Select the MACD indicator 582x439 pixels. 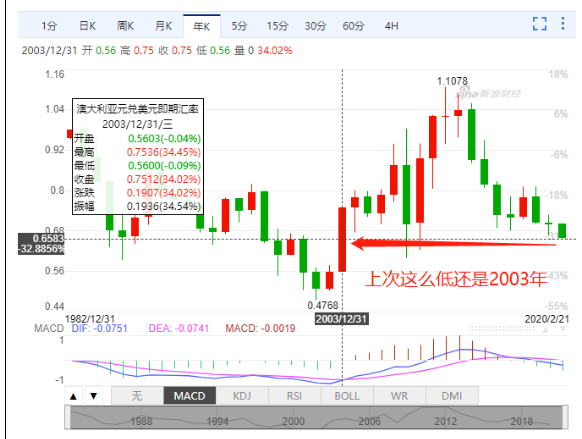(x=190, y=396)
